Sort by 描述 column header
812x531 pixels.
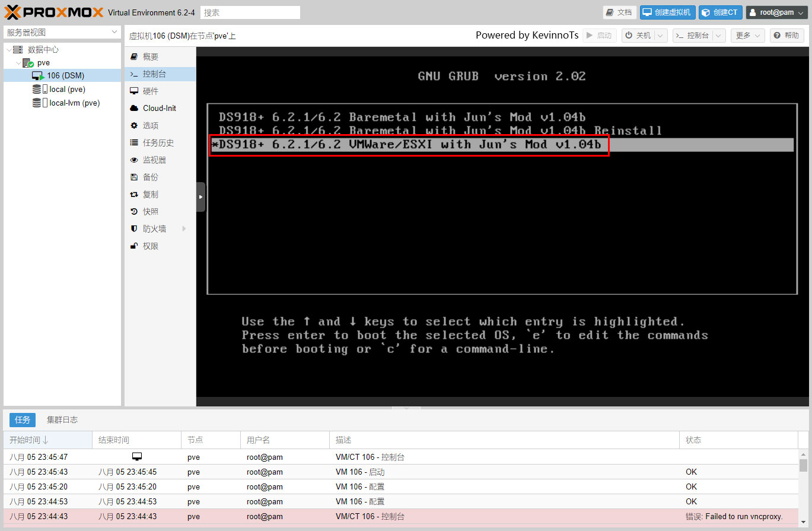pos(504,440)
